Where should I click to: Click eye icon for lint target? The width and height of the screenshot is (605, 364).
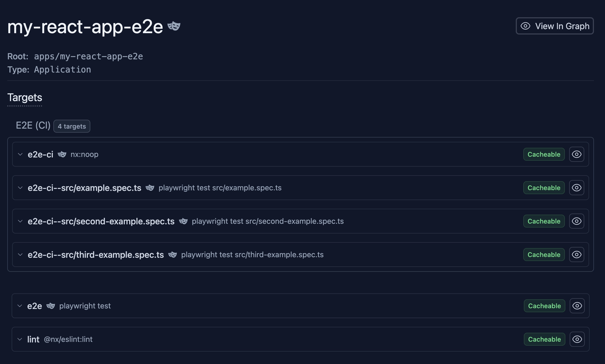(577, 339)
